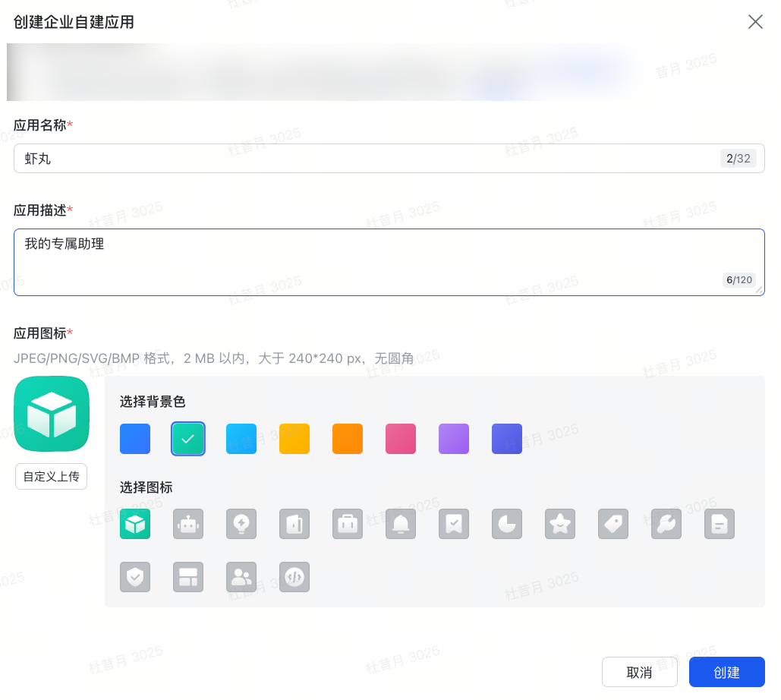Select the code symbol icon
The image size is (781, 700).
(x=294, y=577)
